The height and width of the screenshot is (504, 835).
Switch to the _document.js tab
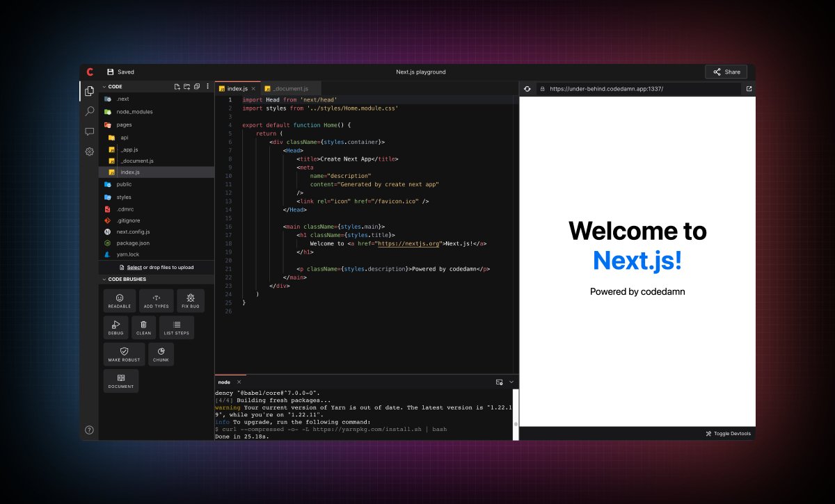point(291,89)
